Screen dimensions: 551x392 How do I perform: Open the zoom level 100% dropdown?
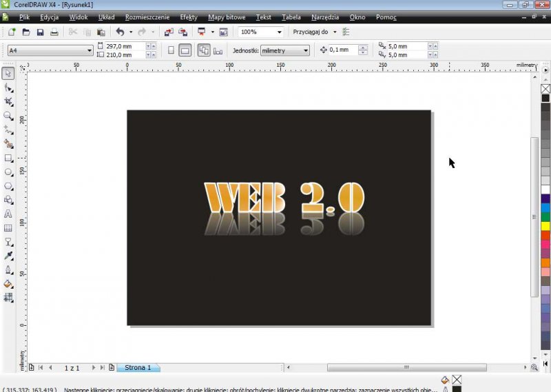[280, 32]
